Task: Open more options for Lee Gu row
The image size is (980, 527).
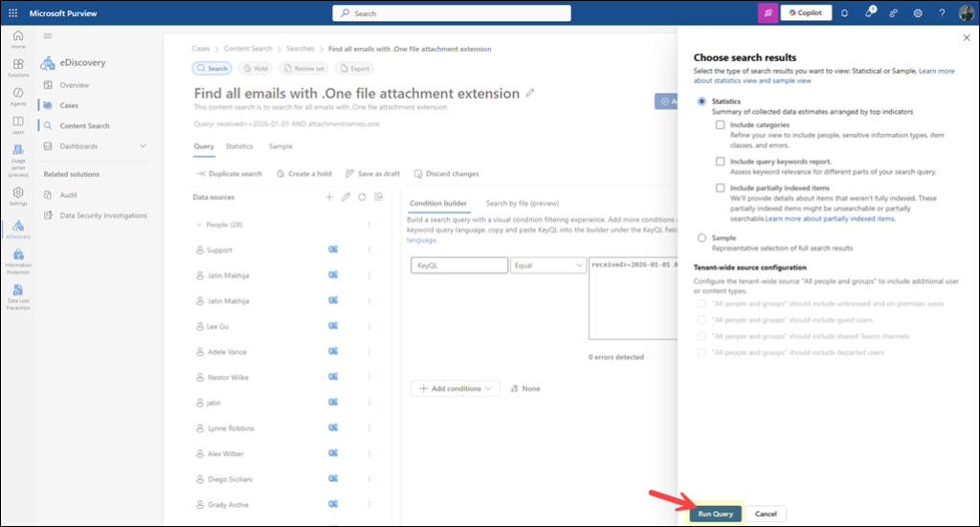Action: tap(368, 326)
